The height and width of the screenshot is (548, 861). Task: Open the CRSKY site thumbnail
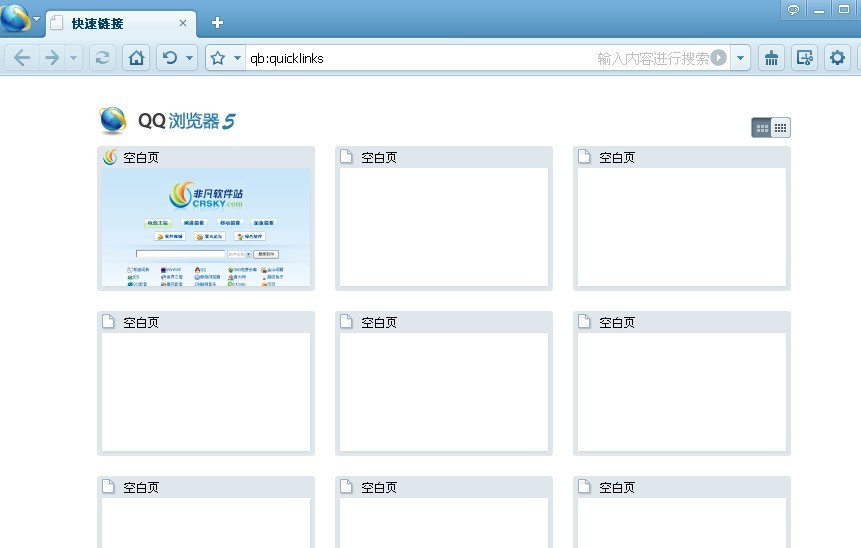pyautogui.click(x=206, y=227)
